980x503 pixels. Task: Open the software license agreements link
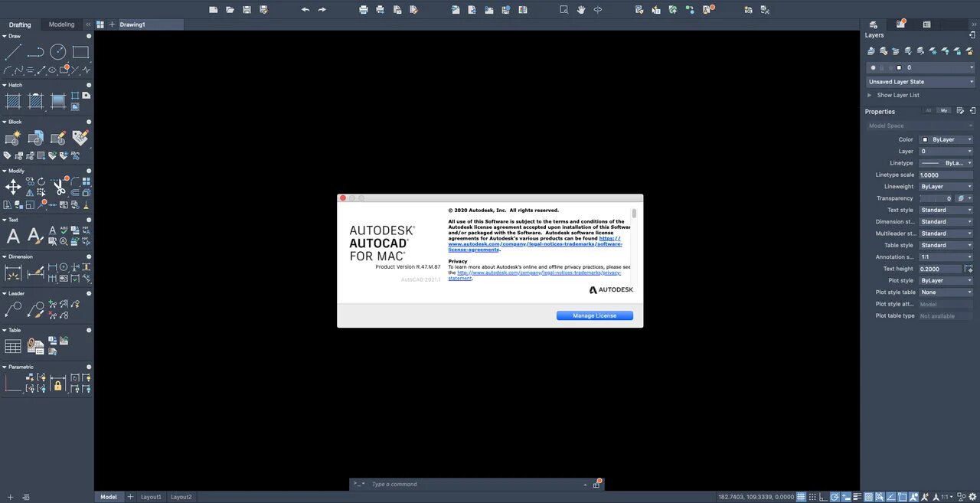pos(535,243)
